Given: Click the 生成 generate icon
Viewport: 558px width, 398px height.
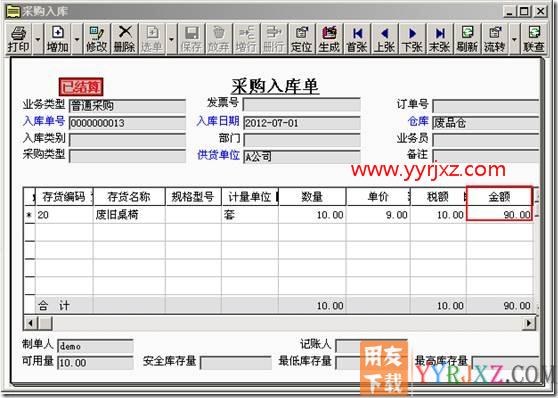Looking at the screenshot, I should tap(329, 39).
